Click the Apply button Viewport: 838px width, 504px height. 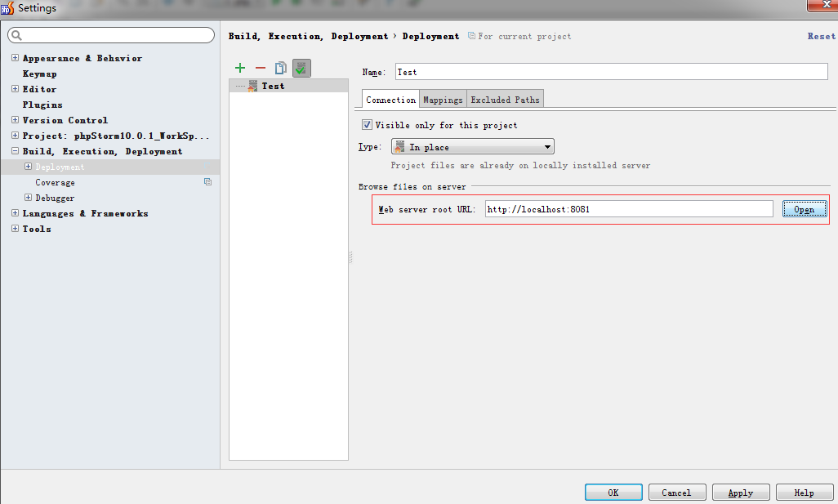741,493
